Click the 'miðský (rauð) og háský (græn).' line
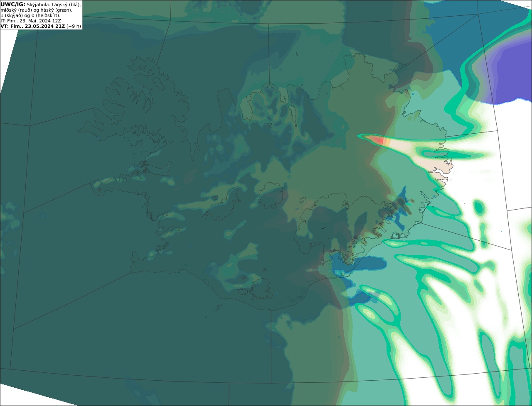 coord(36,10)
